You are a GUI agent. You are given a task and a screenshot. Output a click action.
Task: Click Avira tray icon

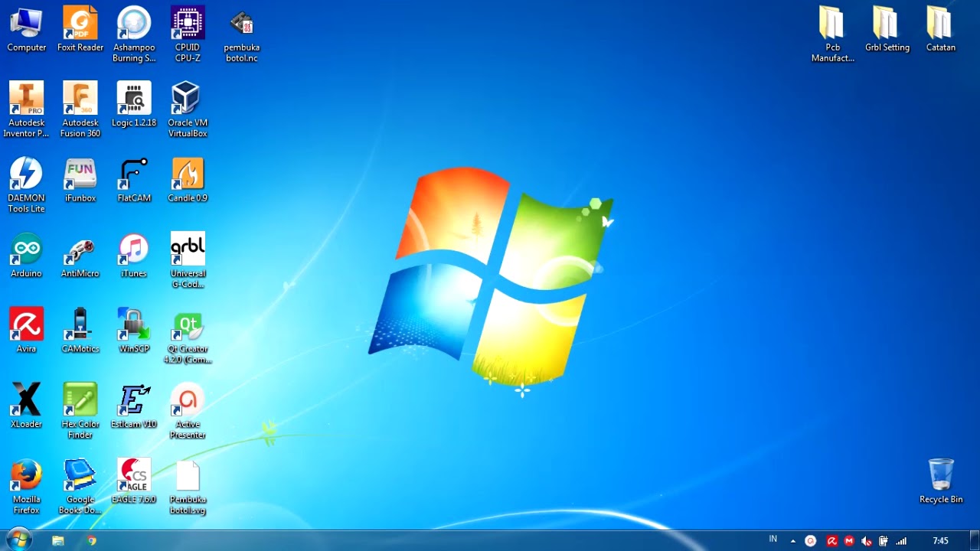831,541
